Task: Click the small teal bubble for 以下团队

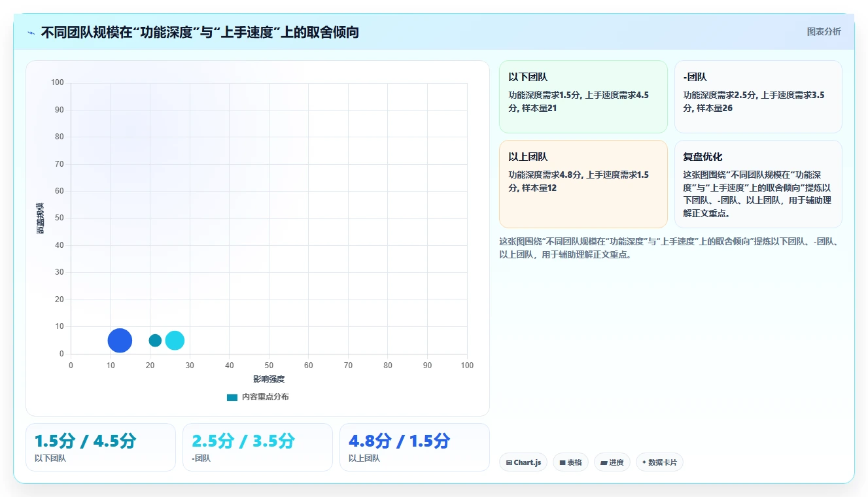Action: [x=155, y=341]
